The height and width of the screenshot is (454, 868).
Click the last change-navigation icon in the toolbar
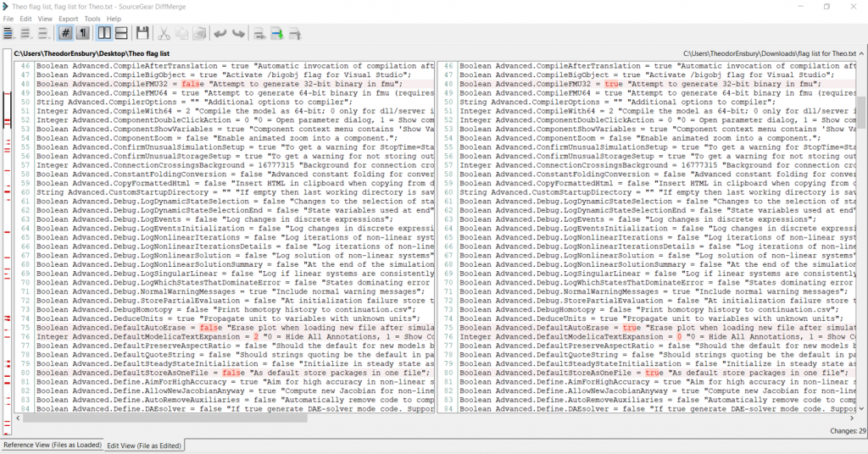[295, 34]
